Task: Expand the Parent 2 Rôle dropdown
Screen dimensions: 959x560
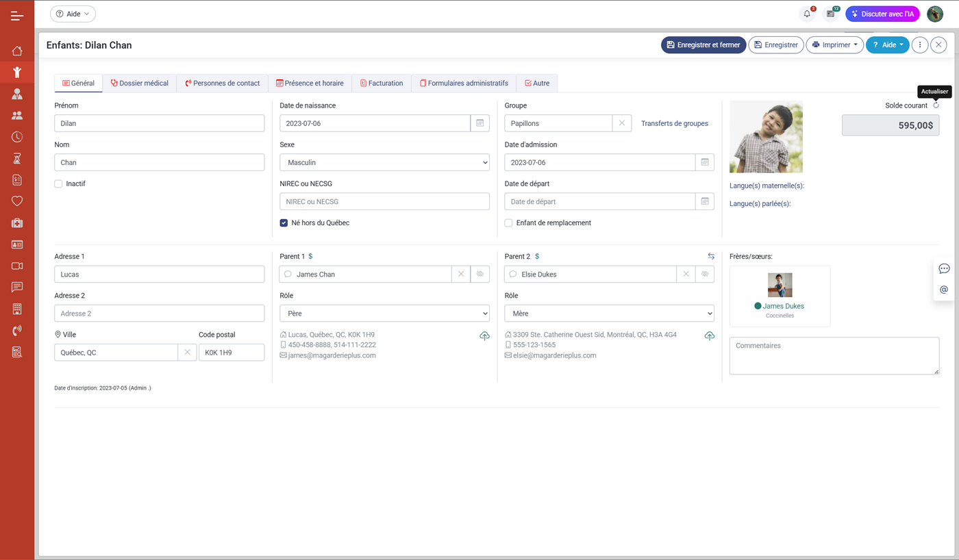Action: pyautogui.click(x=609, y=314)
